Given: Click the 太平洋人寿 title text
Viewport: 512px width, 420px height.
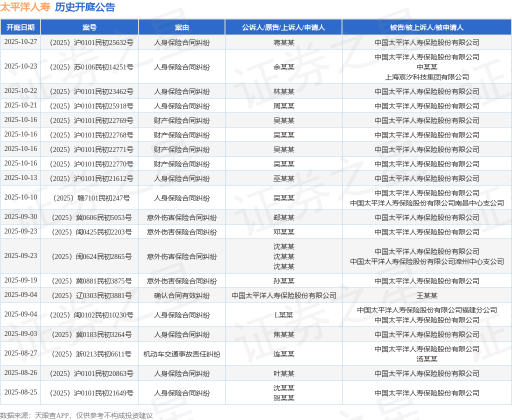Looking at the screenshot, I should pyautogui.click(x=25, y=7).
